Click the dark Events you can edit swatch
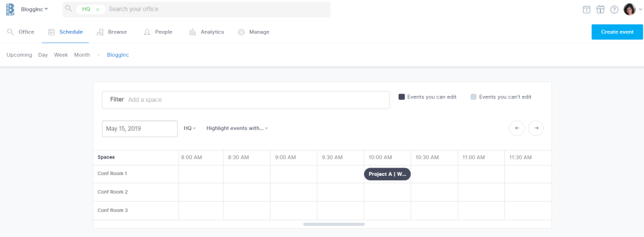This screenshot has width=644, height=237. 402,97
